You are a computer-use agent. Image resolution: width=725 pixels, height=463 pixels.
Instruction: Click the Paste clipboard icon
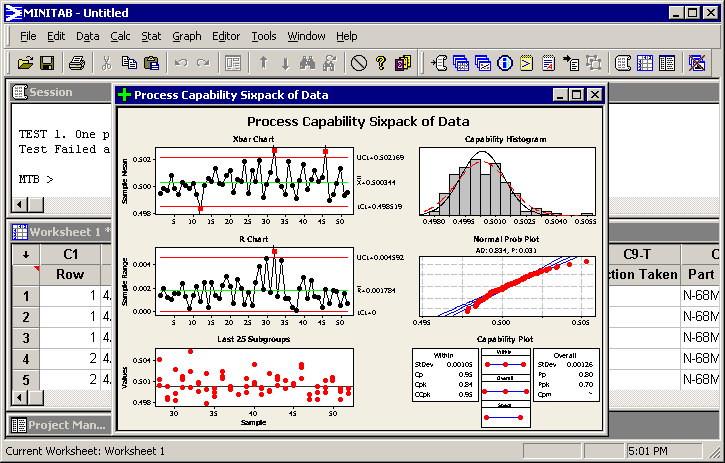pyautogui.click(x=151, y=63)
